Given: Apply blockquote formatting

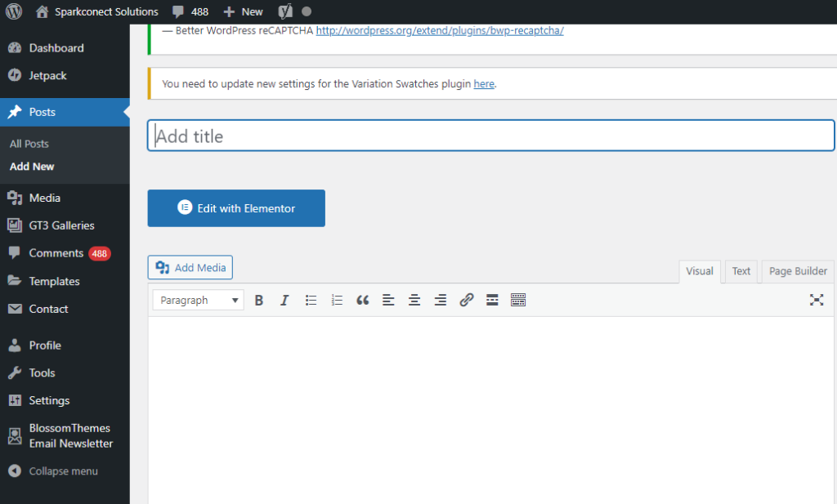Looking at the screenshot, I should pos(362,301).
